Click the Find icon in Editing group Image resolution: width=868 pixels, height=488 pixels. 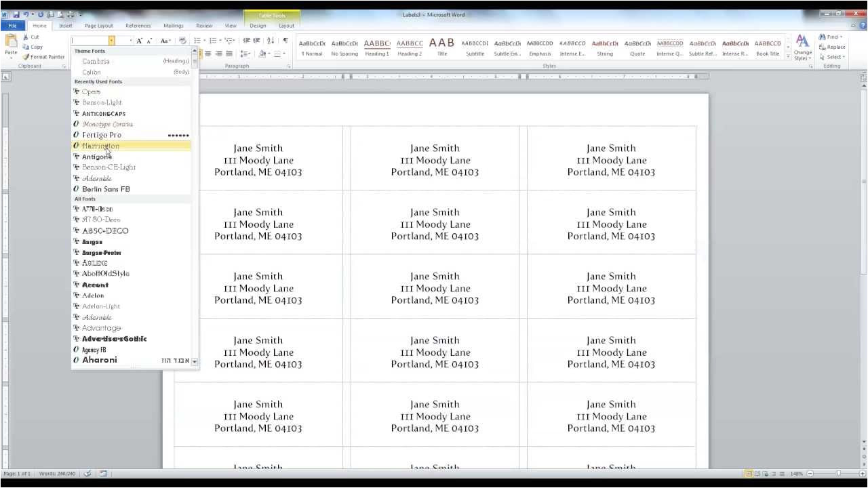[826, 37]
